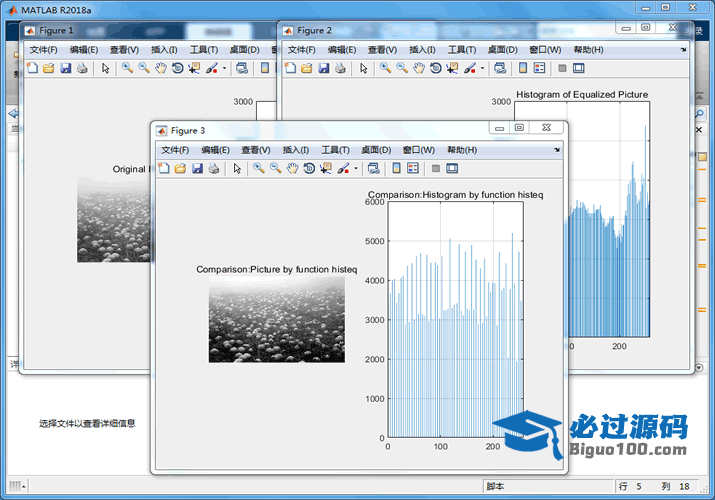Click Zoom Out tool in Figure 2 toolbar
Viewport: 715px width, 500px height.
pos(401,68)
